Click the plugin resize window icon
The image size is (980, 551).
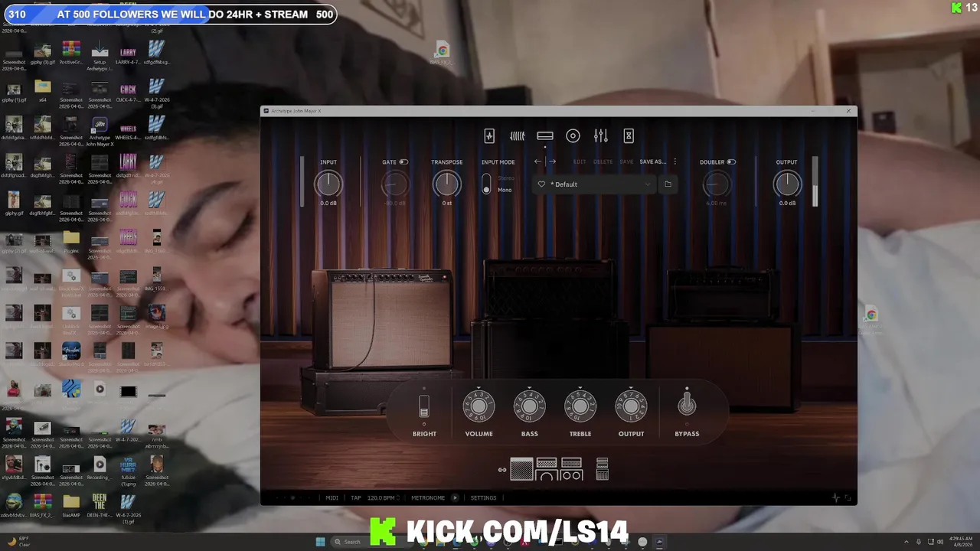pos(848,498)
